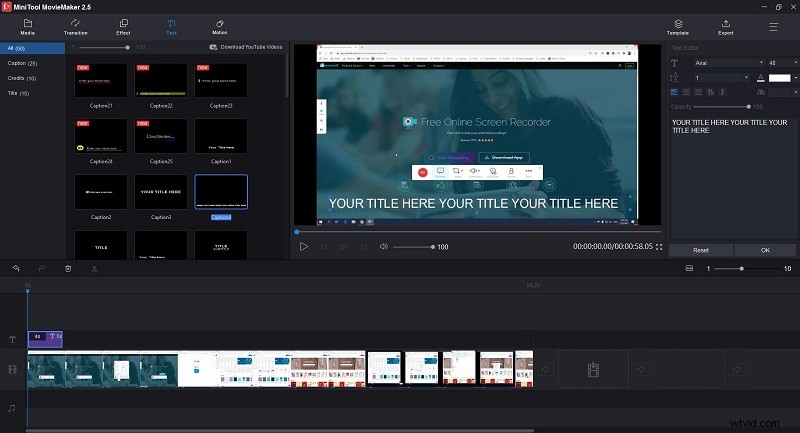This screenshot has width=800, height=433.
Task: Click the Export button
Action: tap(726, 27)
